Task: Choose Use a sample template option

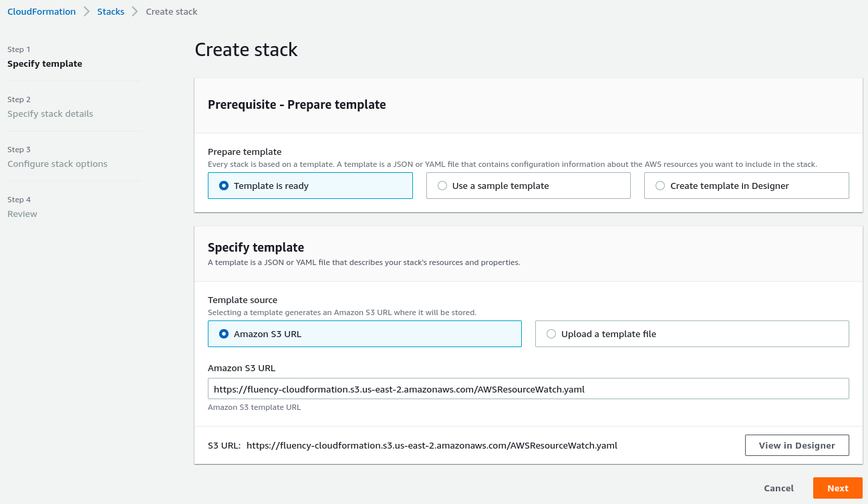Action: pyautogui.click(x=528, y=186)
